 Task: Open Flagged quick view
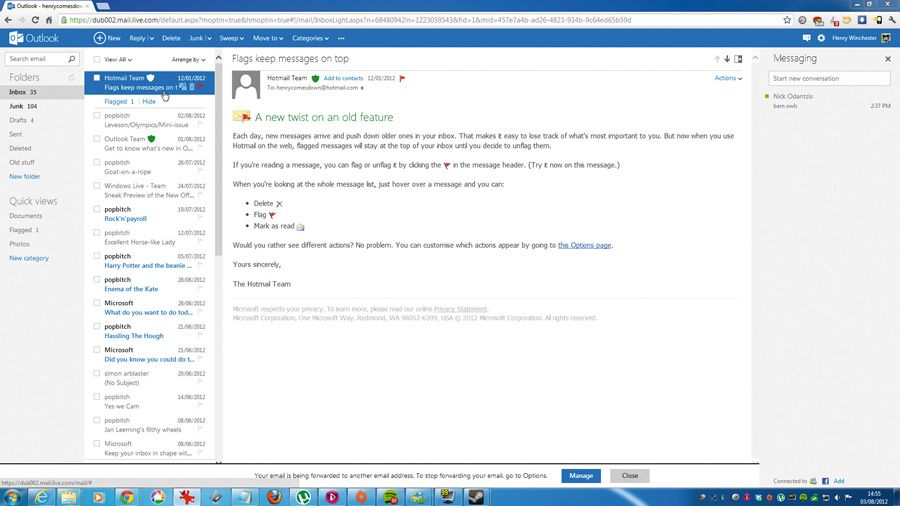24,230
